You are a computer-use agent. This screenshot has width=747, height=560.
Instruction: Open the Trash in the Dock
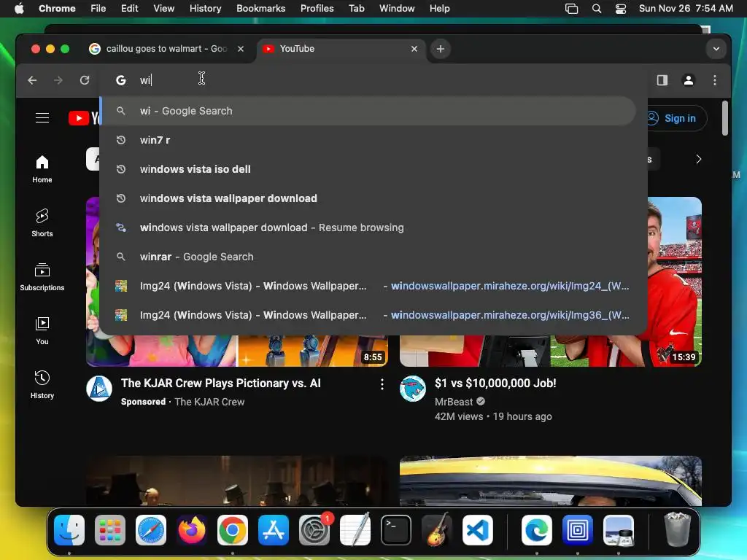click(x=678, y=530)
